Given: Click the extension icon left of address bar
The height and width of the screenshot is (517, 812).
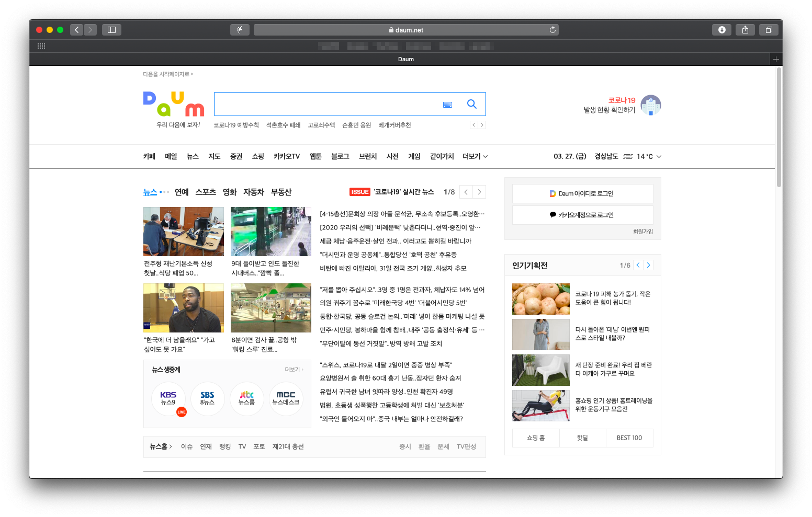Looking at the screenshot, I should pos(240,30).
